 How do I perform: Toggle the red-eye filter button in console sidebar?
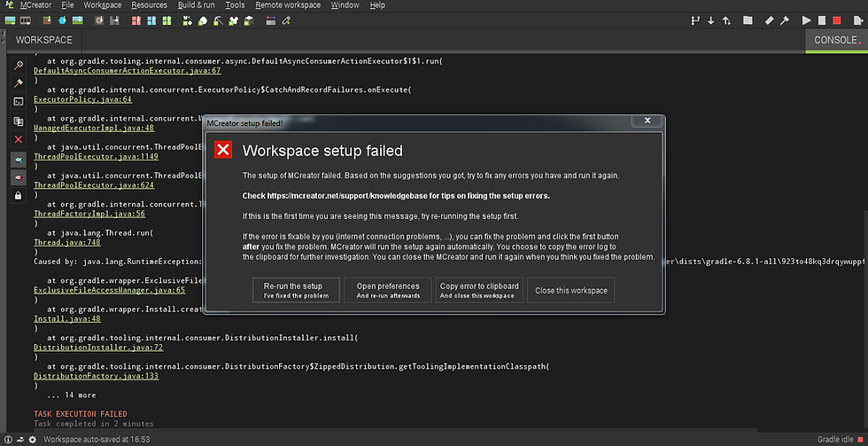[18, 176]
